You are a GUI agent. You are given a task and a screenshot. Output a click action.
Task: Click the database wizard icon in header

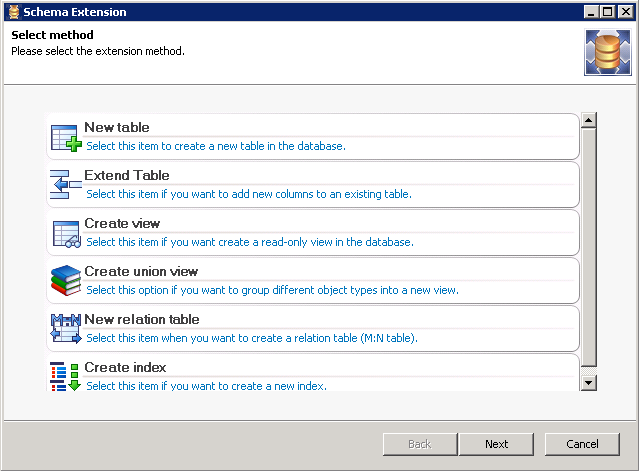click(x=608, y=52)
